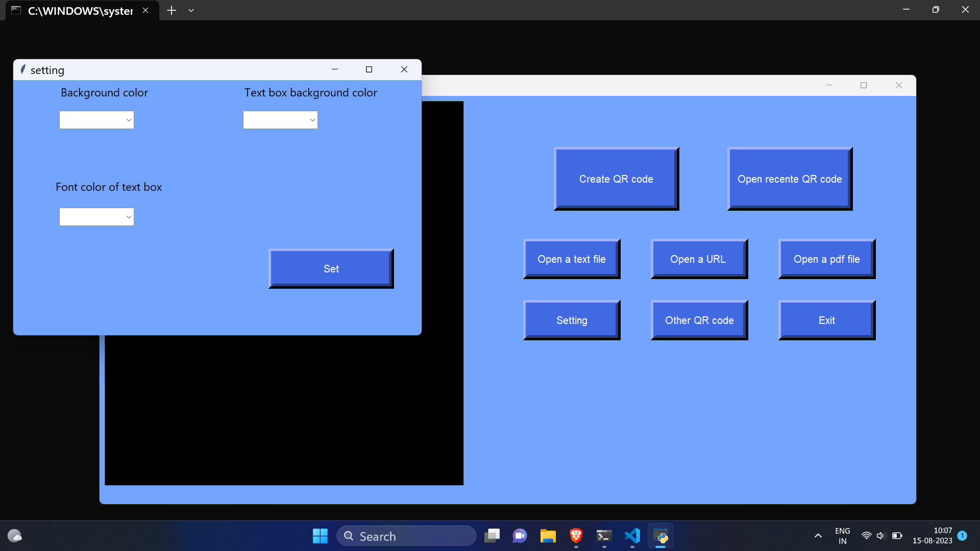
Task: Open the chat app taskbar icon
Action: 520,536
